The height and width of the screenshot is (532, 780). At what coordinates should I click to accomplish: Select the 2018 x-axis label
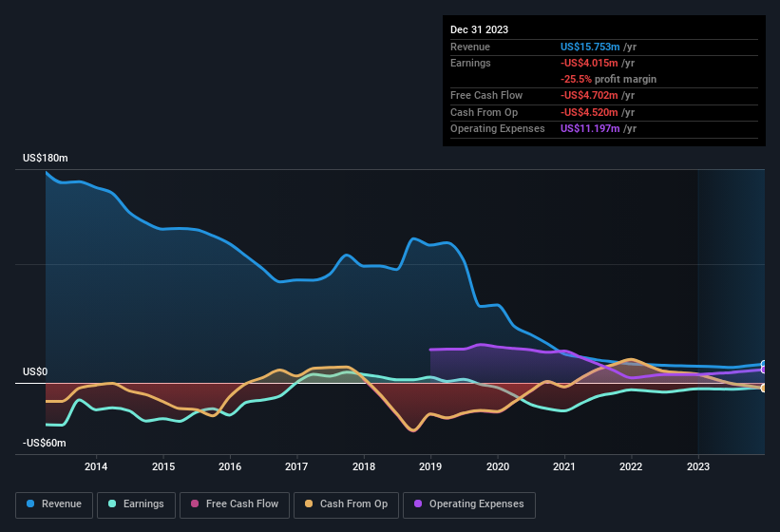364,466
